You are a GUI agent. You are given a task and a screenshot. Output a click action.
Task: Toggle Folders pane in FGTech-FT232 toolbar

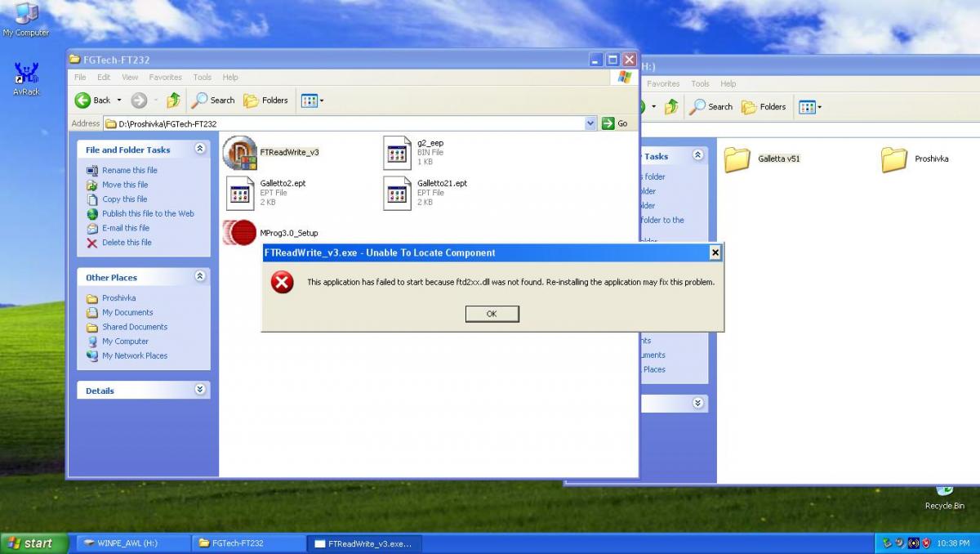tap(266, 101)
